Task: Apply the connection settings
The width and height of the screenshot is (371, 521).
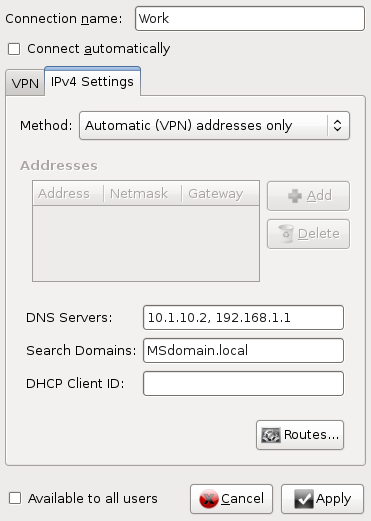Action: [x=322, y=499]
